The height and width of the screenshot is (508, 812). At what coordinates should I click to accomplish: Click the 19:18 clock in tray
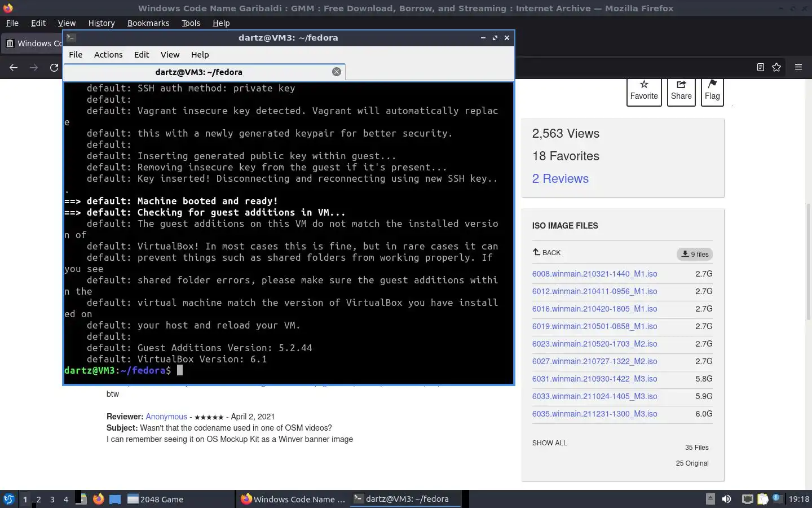798,499
